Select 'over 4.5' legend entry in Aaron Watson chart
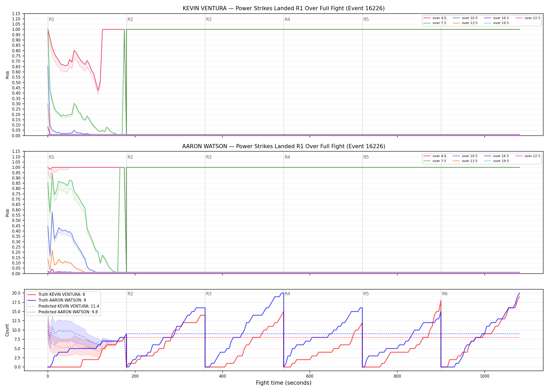This screenshot has width=549, height=392. coord(435,156)
